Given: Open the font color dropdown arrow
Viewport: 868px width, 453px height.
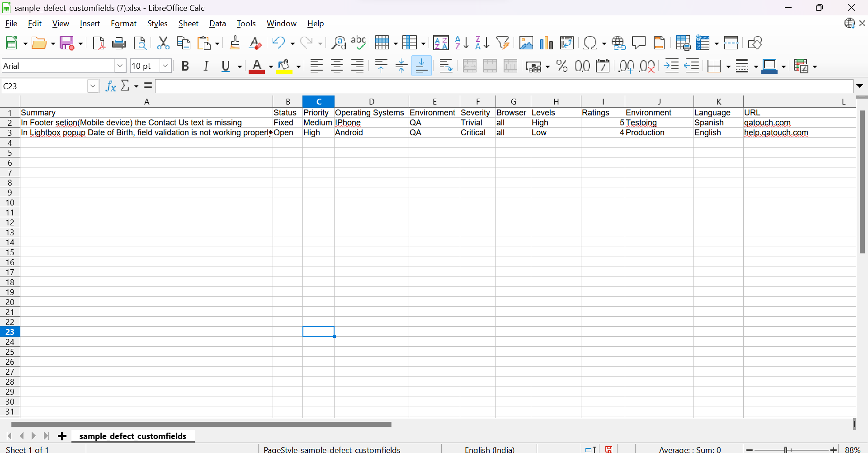Looking at the screenshot, I should point(271,67).
